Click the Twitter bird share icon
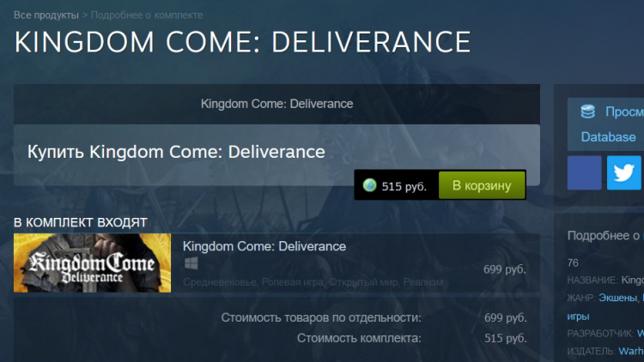Viewport: 644px width, 362px height. (624, 172)
